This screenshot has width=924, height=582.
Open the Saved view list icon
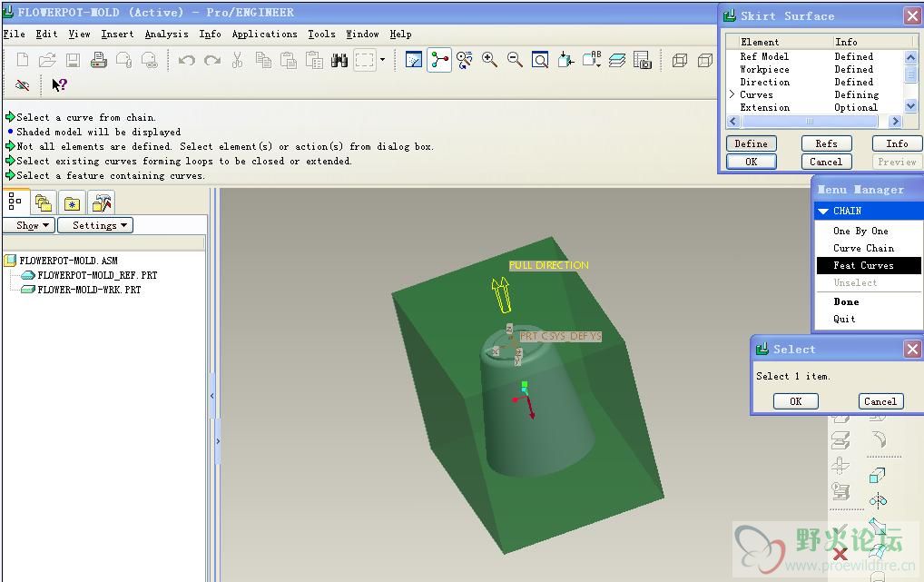(x=591, y=60)
